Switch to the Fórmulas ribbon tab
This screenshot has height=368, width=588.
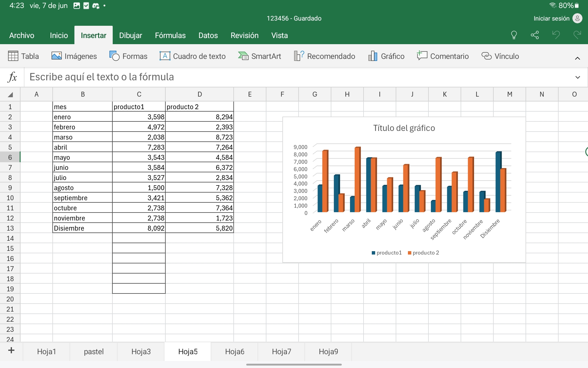[x=170, y=35]
